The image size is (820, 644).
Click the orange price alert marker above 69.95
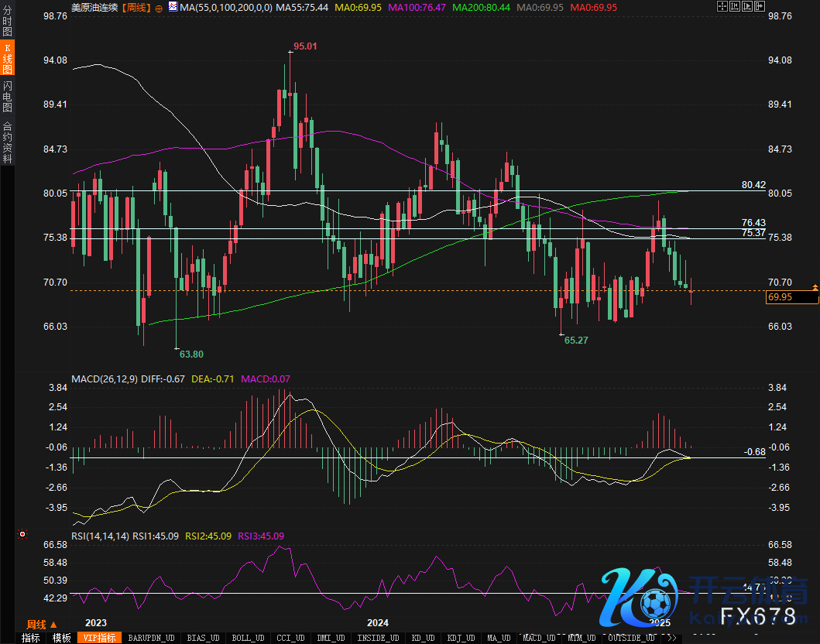click(x=815, y=287)
